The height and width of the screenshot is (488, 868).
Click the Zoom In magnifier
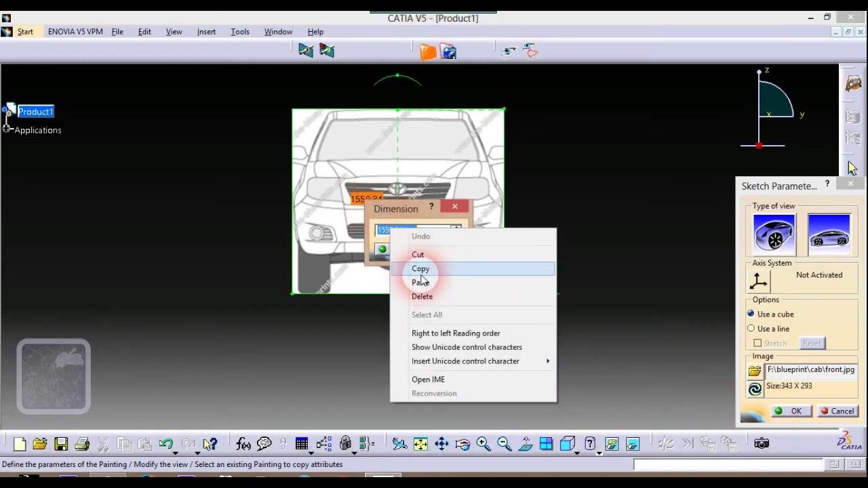point(484,444)
